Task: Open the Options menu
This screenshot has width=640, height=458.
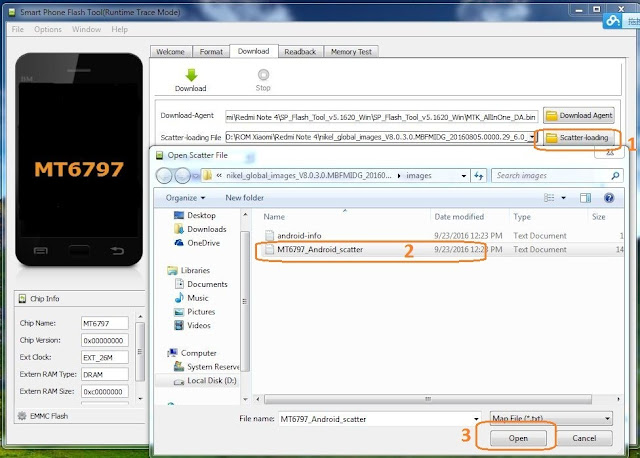Action: click(x=48, y=29)
